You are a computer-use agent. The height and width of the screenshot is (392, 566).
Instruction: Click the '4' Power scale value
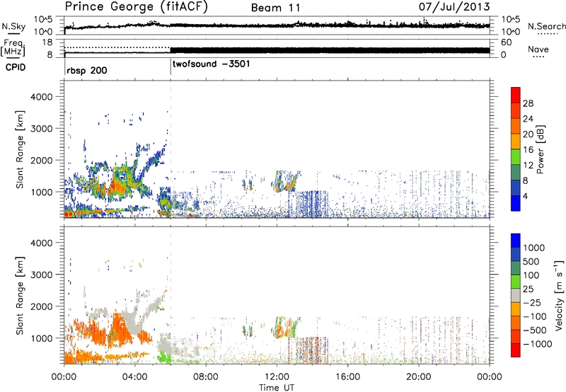point(525,197)
